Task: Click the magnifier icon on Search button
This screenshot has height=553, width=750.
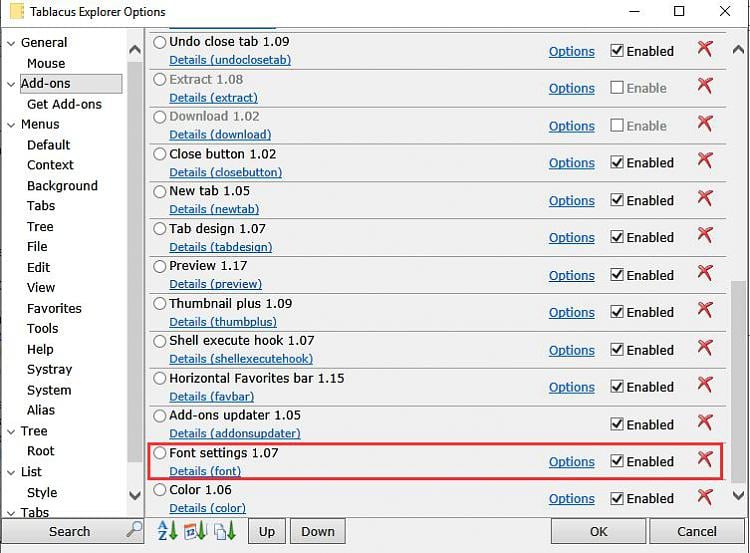Action: point(134,530)
